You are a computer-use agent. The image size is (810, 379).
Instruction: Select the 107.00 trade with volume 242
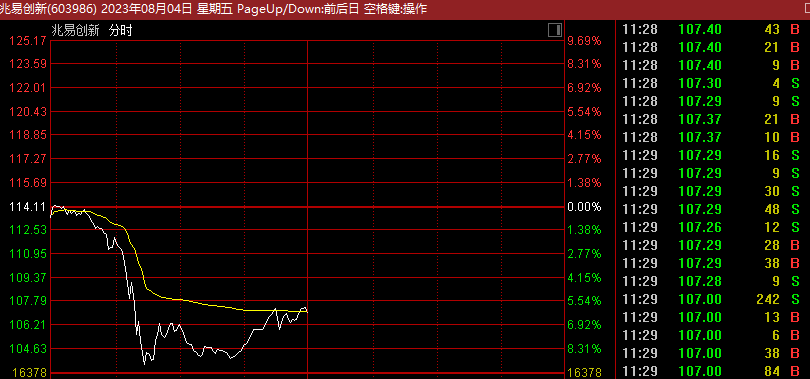pos(711,299)
